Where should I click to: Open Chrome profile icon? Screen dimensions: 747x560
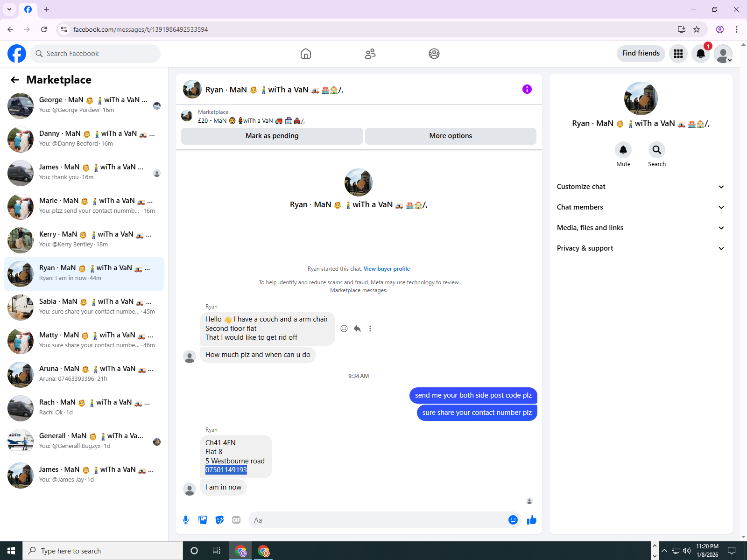coord(720,29)
